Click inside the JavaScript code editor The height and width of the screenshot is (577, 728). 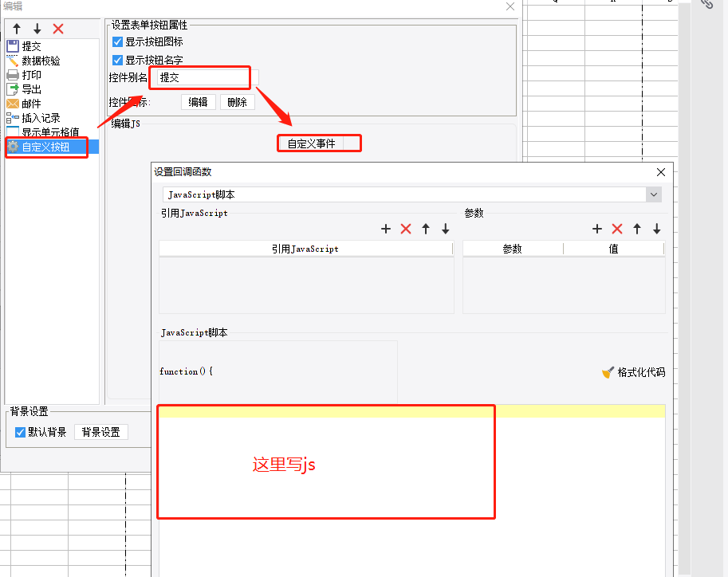pyautogui.click(x=411, y=492)
